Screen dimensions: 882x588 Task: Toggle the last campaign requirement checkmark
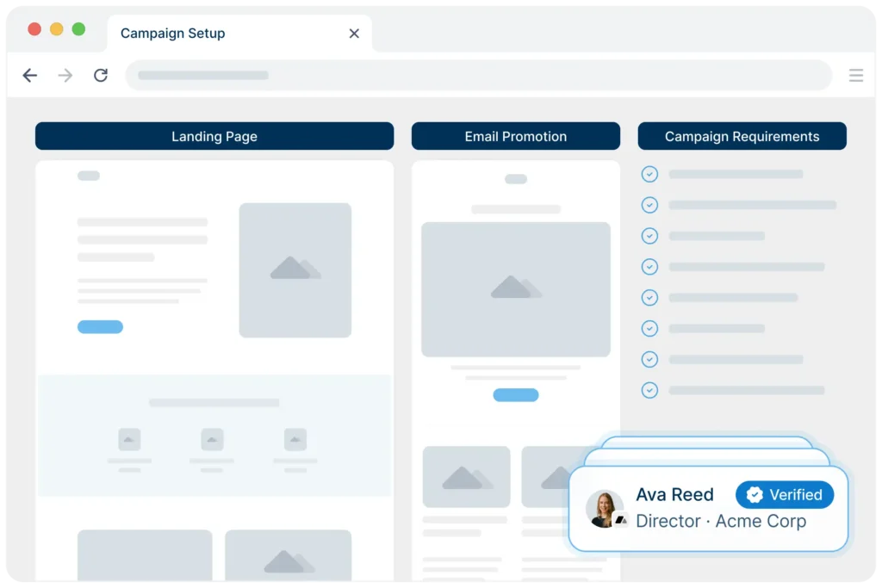click(x=649, y=390)
